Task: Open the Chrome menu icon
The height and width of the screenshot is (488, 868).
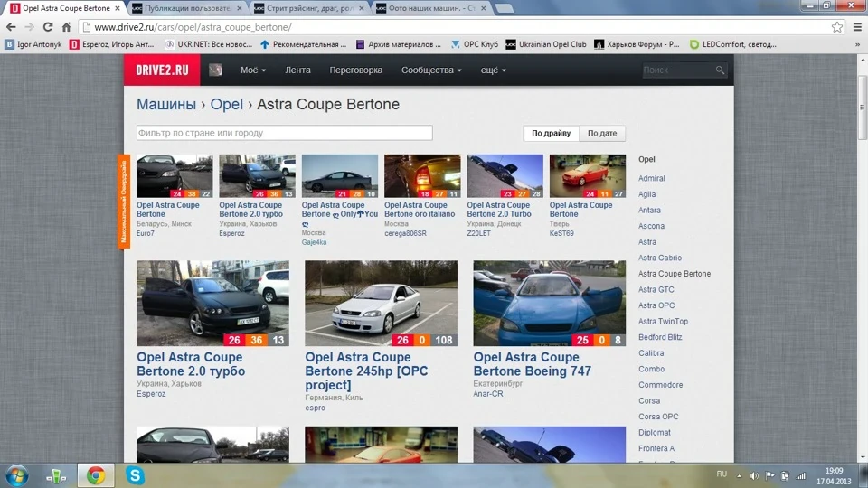Action: (857, 27)
